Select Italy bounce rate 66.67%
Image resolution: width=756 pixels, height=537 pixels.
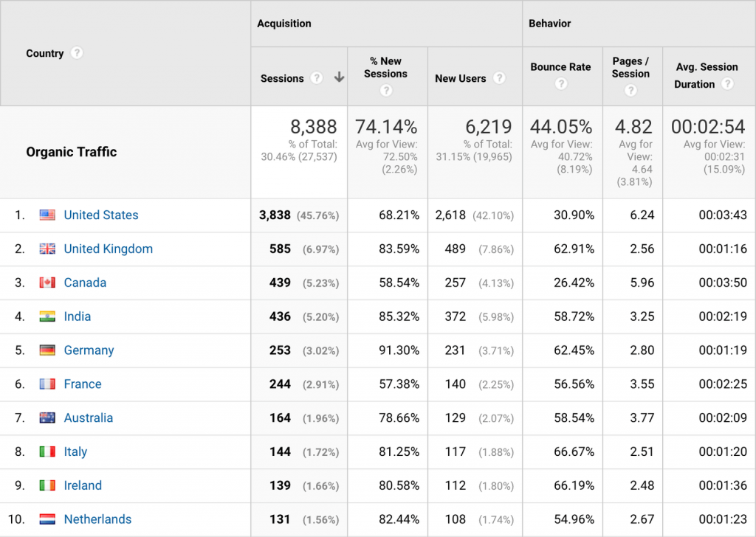pos(574,451)
